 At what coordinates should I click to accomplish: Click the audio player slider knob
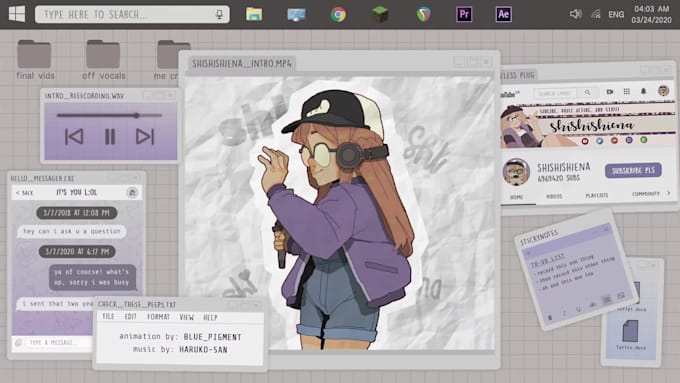[x=137, y=115]
